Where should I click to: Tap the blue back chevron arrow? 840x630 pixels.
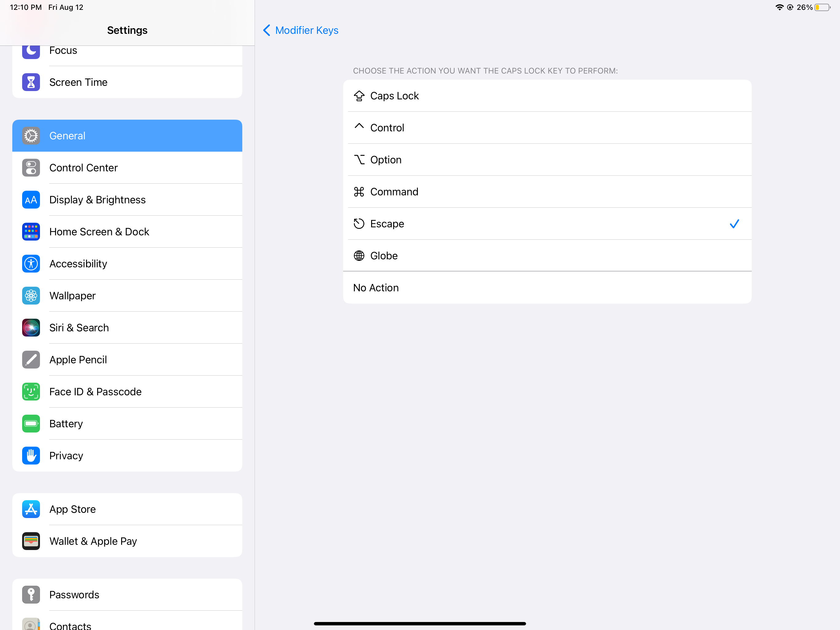tap(267, 30)
